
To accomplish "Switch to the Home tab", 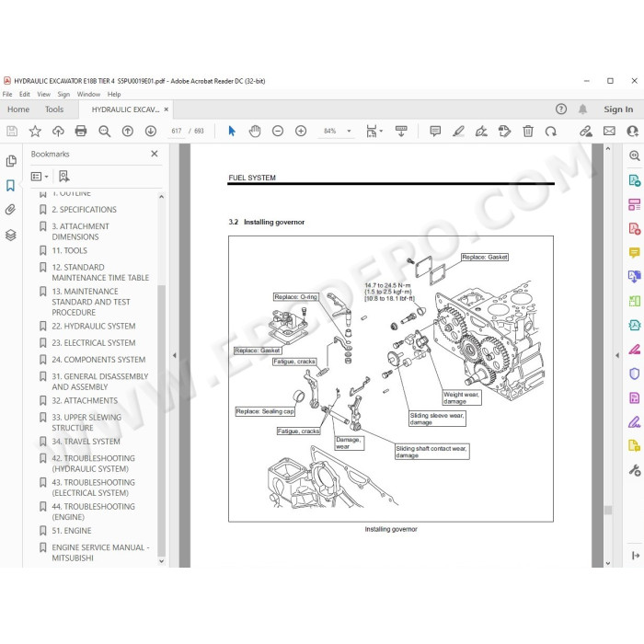I will 18,109.
